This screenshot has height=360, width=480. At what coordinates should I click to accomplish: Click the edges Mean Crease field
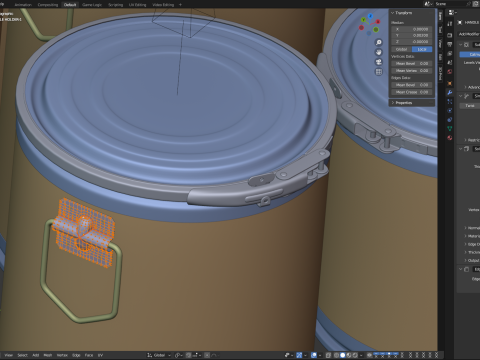[x=412, y=92]
